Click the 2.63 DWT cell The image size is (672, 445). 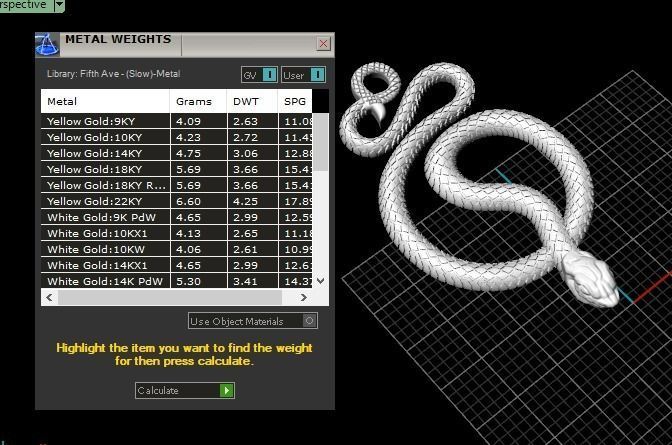tap(252, 121)
